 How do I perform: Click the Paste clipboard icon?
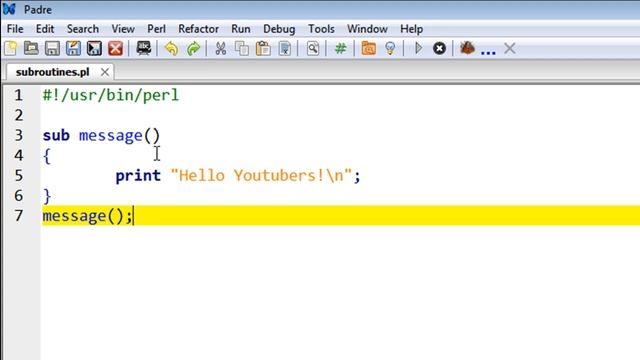(x=263, y=49)
